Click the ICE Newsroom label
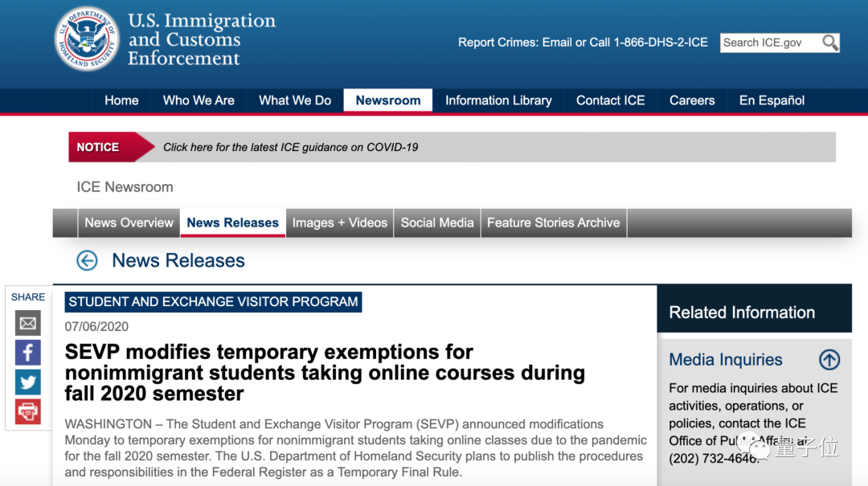The width and height of the screenshot is (868, 486). tap(125, 187)
